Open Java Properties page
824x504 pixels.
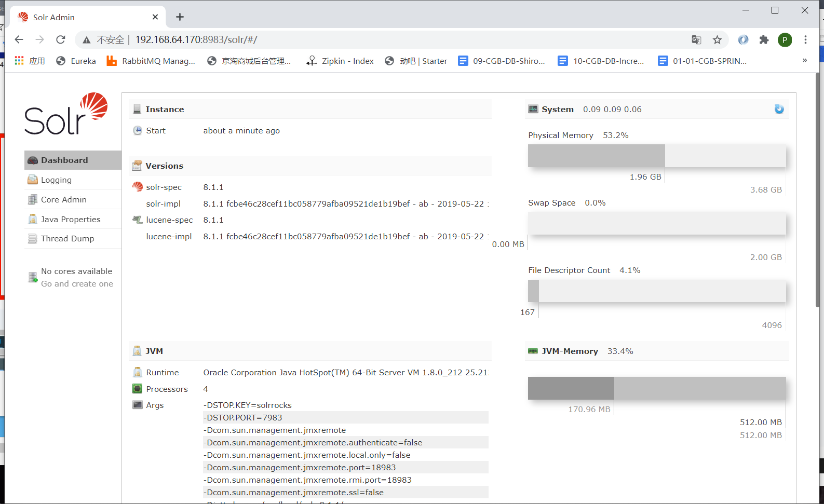pos(73,219)
